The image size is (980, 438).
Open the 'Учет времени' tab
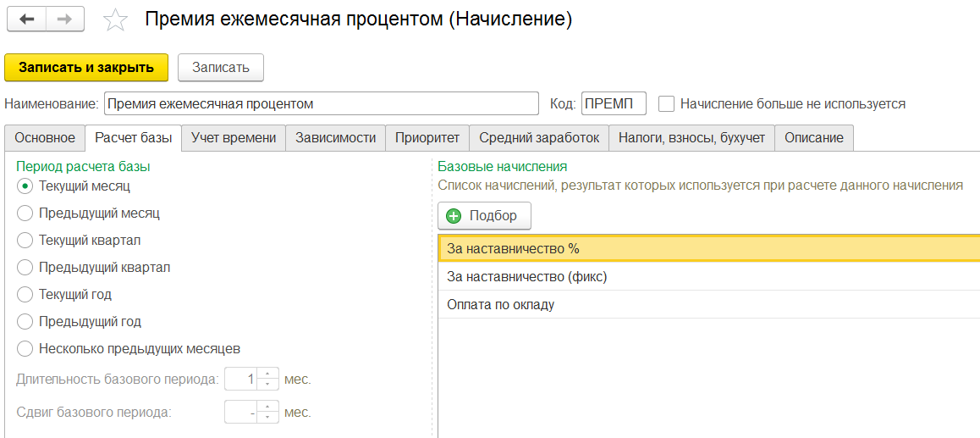234,137
